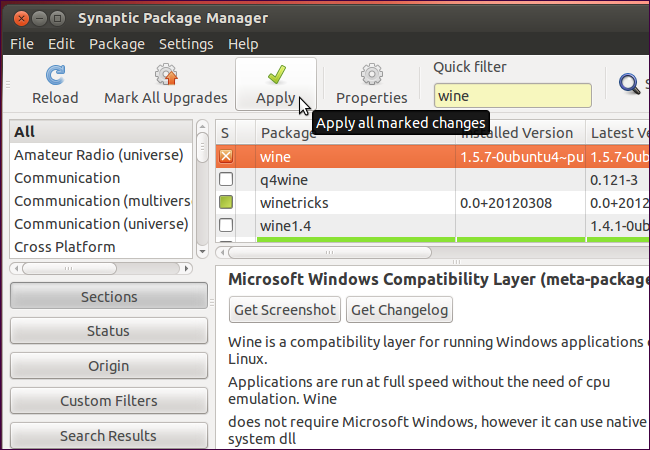Select the wine package row name
The image size is (650, 450).
click(x=275, y=157)
